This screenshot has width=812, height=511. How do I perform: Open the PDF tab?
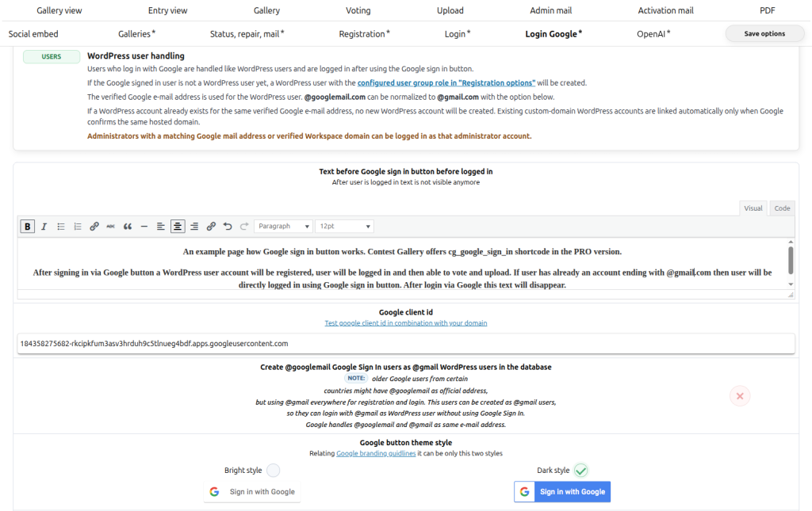pos(768,10)
